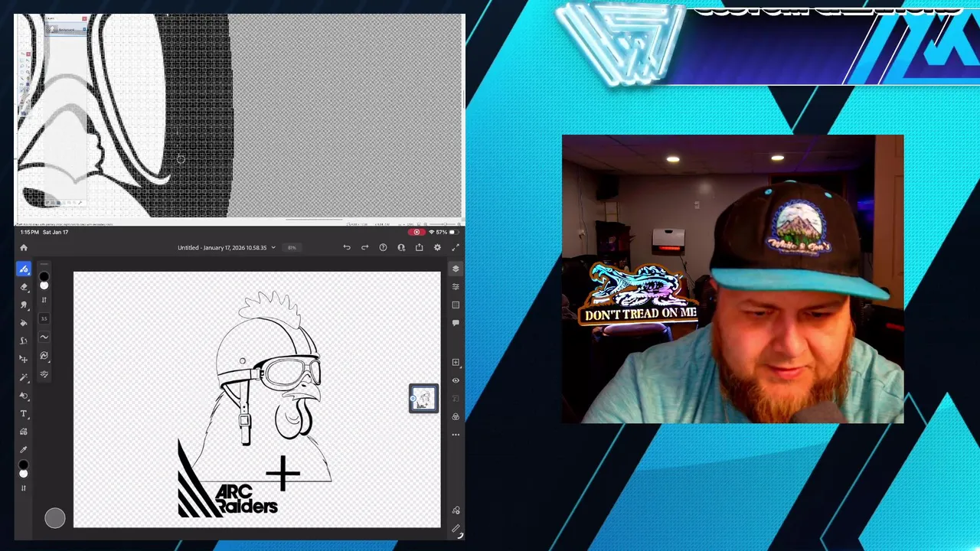Swap colors in brush tool options
This screenshot has height=551, width=980.
coord(44,299)
